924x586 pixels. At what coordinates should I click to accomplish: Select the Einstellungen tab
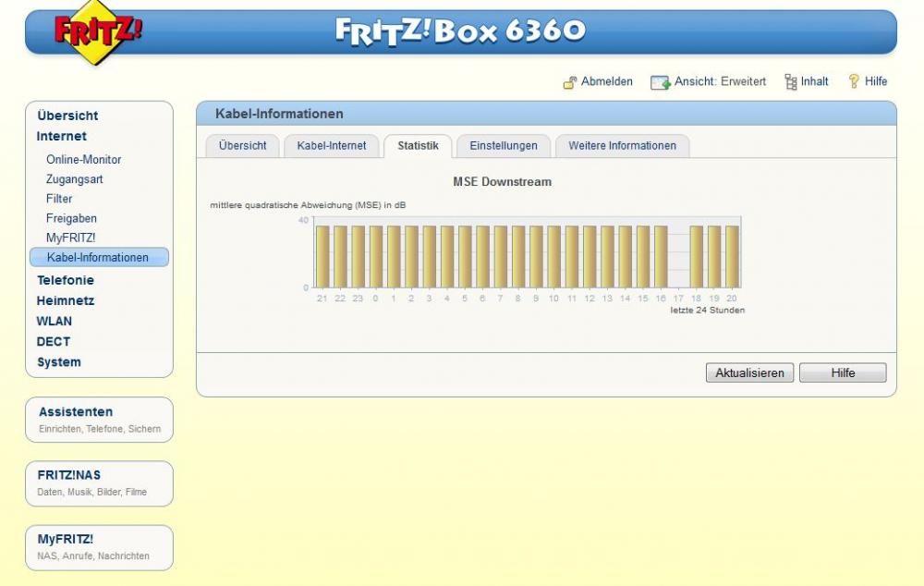504,146
